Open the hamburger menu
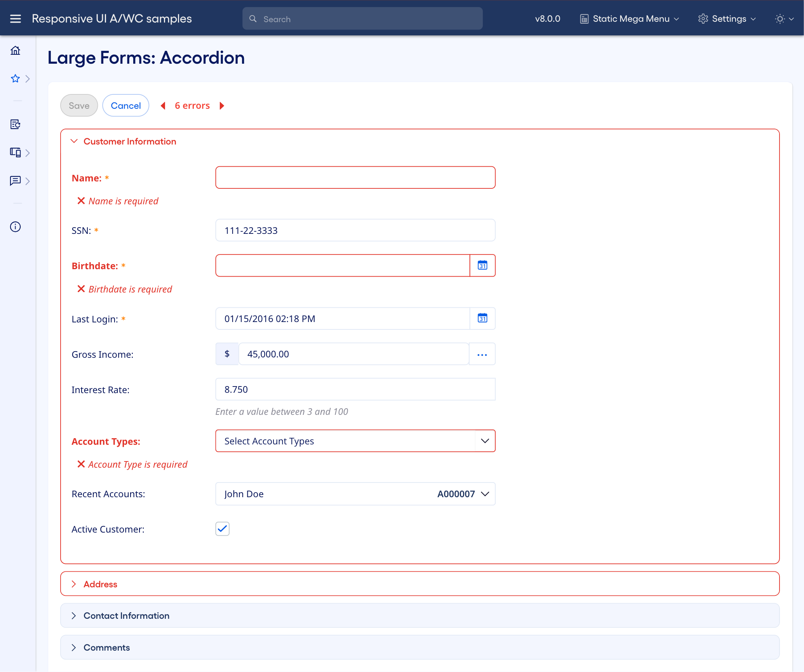 coord(16,18)
